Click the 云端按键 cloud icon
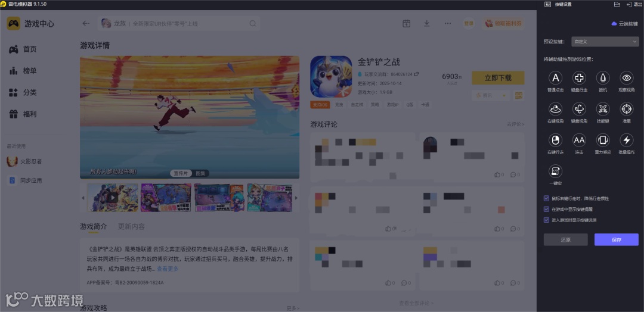644x312 pixels. [614, 24]
